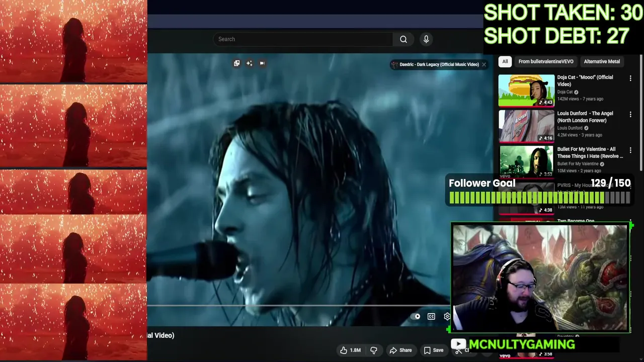Screen dimensions: 644x362
Task: Like the video with 1.8M likes
Action: [351, 350]
